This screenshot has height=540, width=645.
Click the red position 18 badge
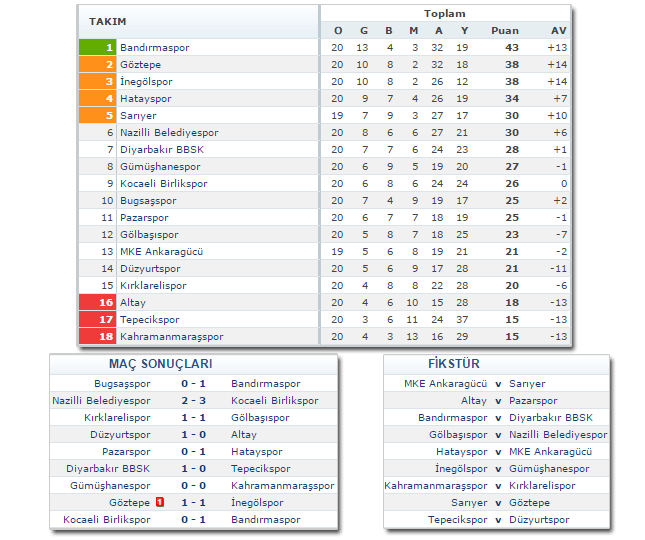tap(98, 337)
